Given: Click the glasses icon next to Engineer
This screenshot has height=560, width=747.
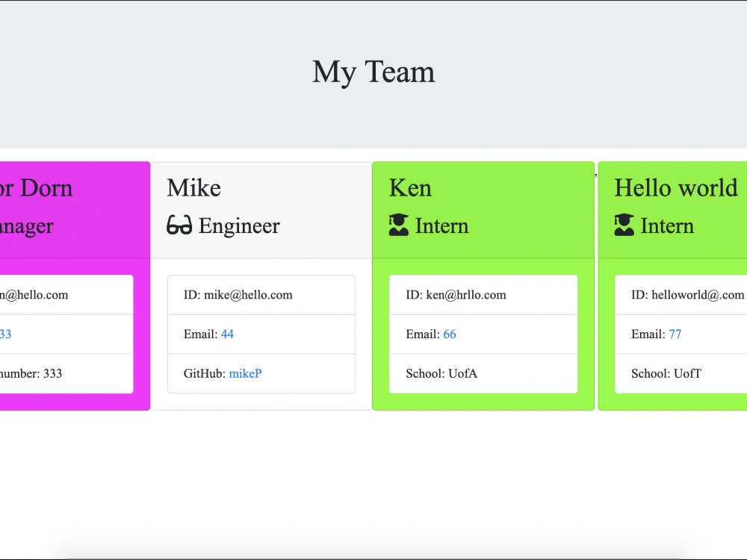Looking at the screenshot, I should click(179, 225).
